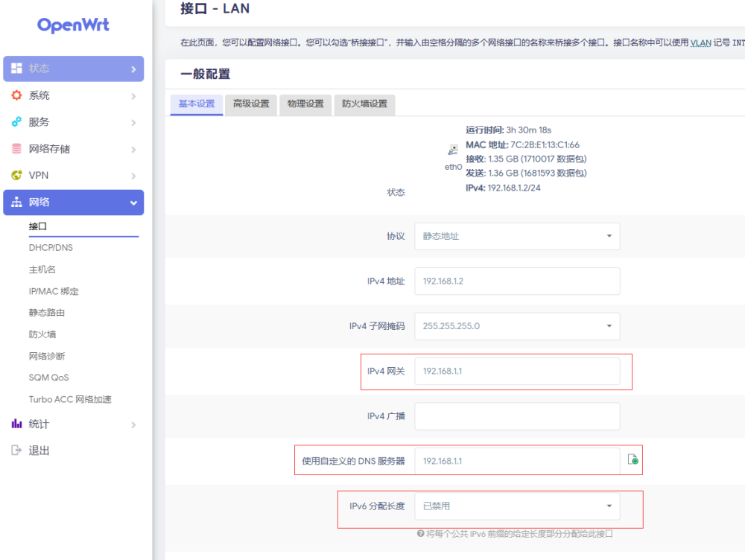Click the 一般配置 section heading

[x=206, y=74]
